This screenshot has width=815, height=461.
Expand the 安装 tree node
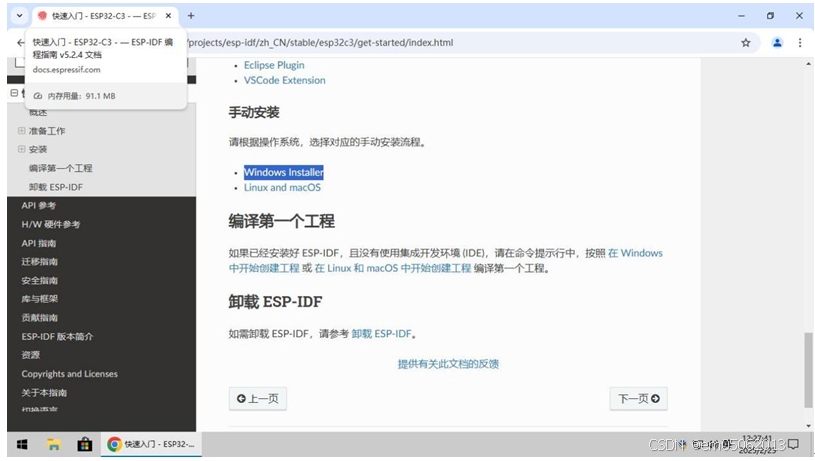click(x=21, y=149)
